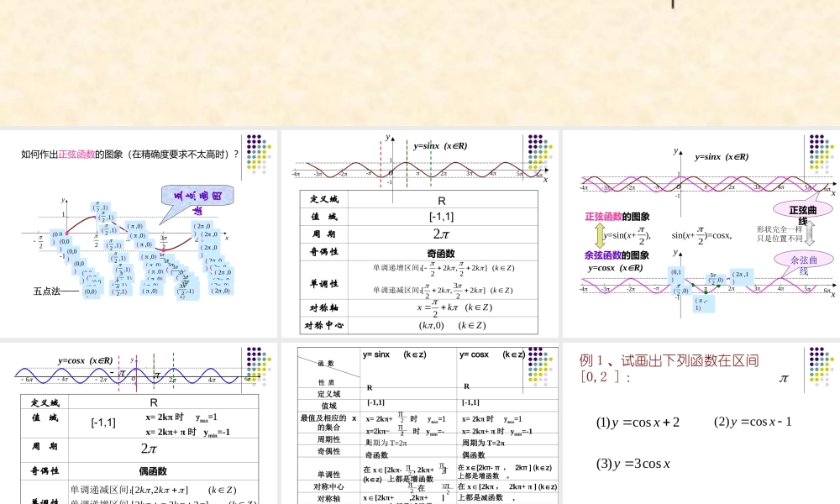Viewport: 840px width, 504px height.
Task: Open the y=sinx and y=cosx comparison table slide
Action: click(419, 423)
